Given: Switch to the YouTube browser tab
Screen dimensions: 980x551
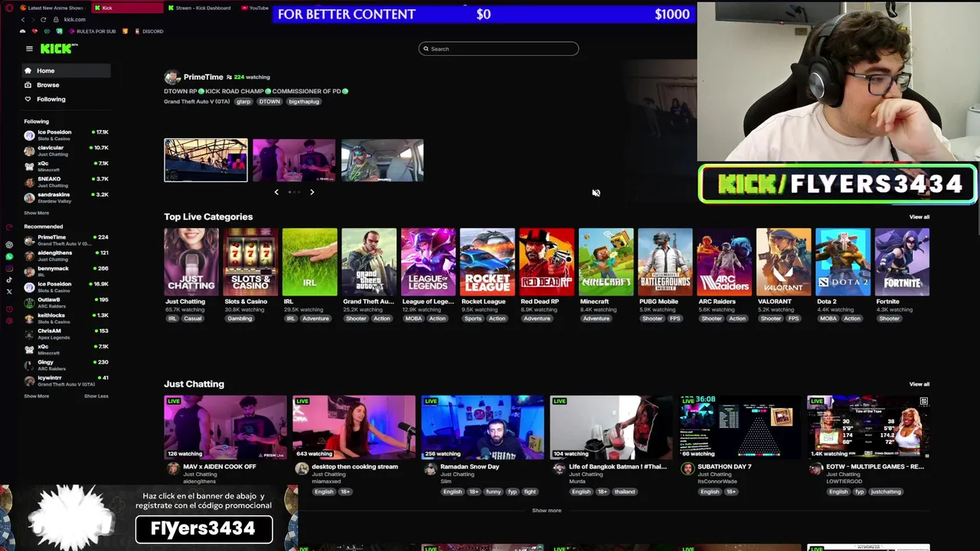Looking at the screenshot, I should 254,8.
